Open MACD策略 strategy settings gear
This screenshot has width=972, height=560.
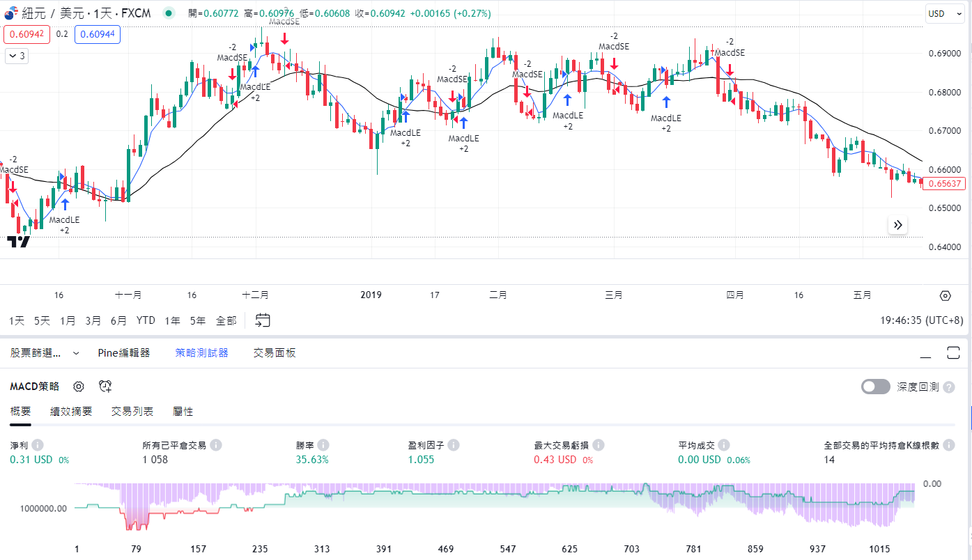[79, 387]
